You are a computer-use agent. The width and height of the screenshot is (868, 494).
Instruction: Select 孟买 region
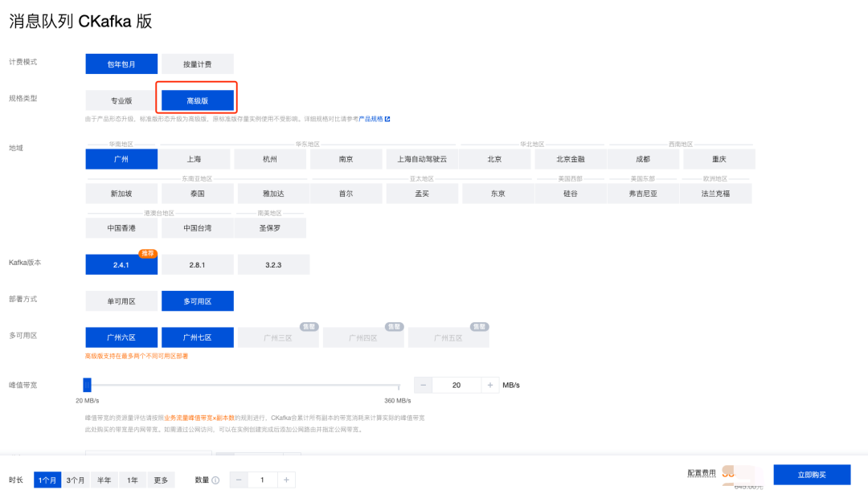tap(422, 194)
